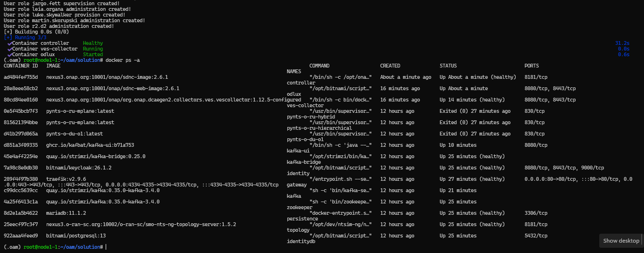Click the 'CONTAINER ID' column header

[x=21, y=66]
